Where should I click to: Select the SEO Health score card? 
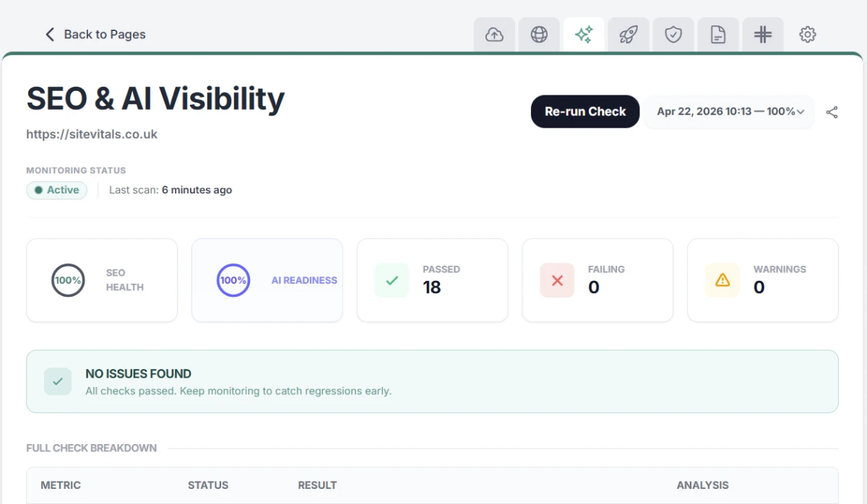click(102, 280)
